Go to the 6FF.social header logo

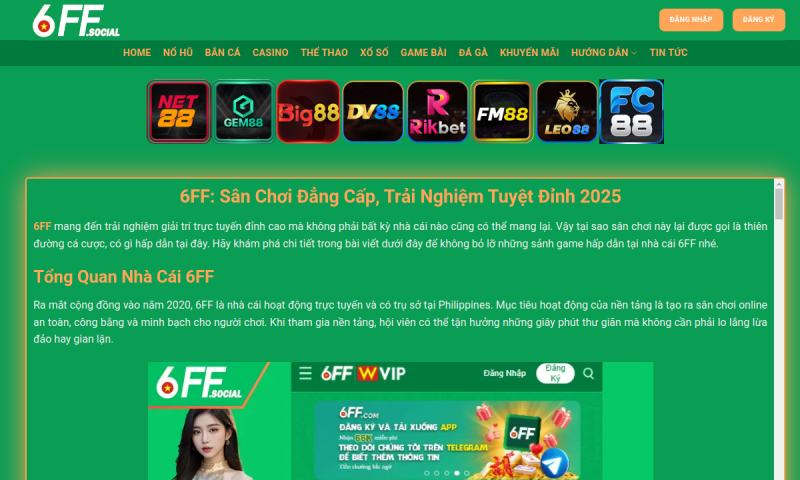tap(76, 21)
